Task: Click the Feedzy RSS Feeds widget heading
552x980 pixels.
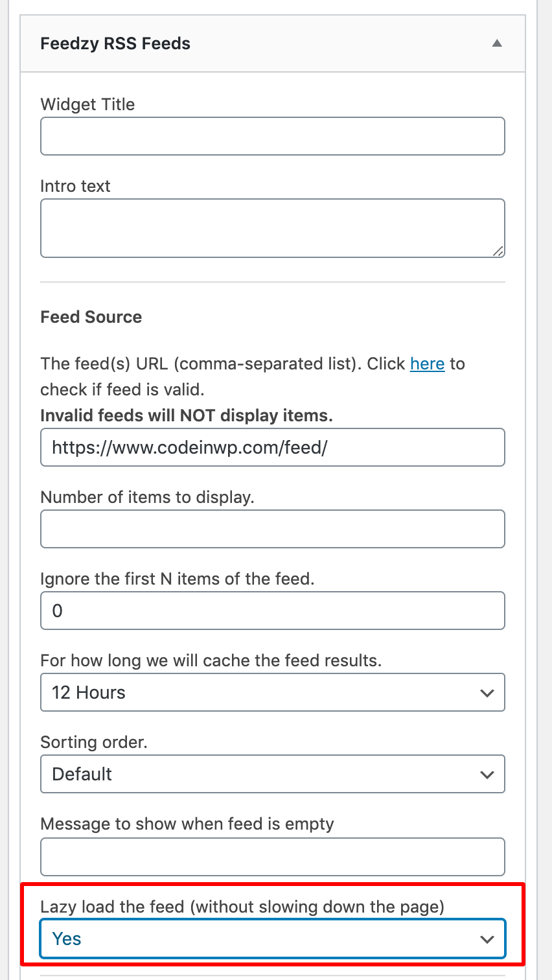Action: (x=115, y=43)
